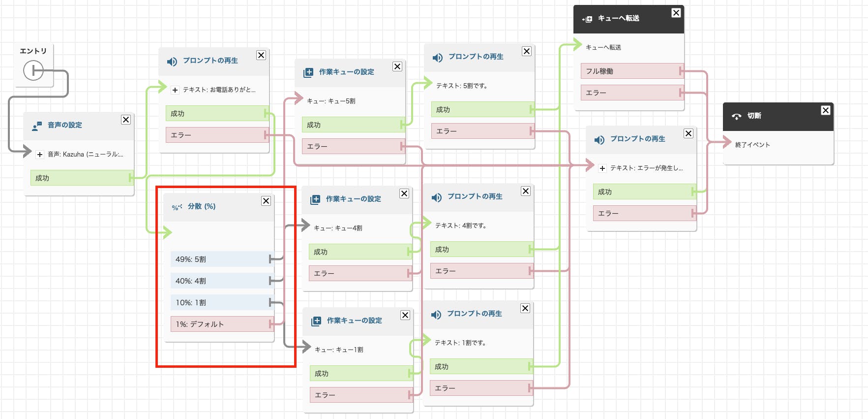Click the 分散 (%) percentage icon

tap(177, 207)
